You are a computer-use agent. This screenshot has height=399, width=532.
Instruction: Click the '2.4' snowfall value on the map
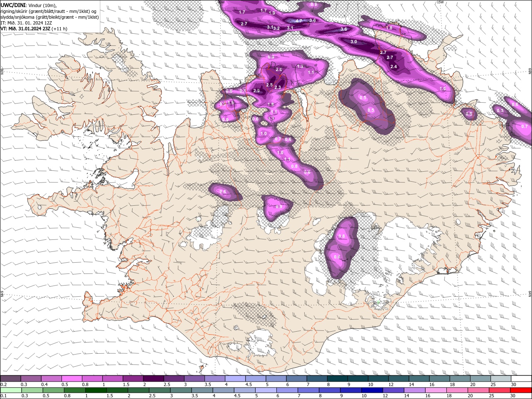(394, 66)
